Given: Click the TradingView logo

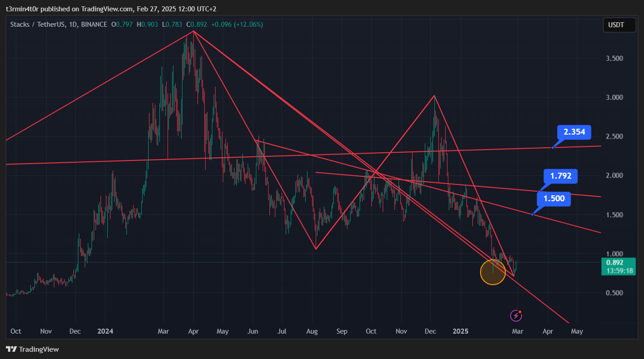Looking at the screenshot, I should 32,349.
